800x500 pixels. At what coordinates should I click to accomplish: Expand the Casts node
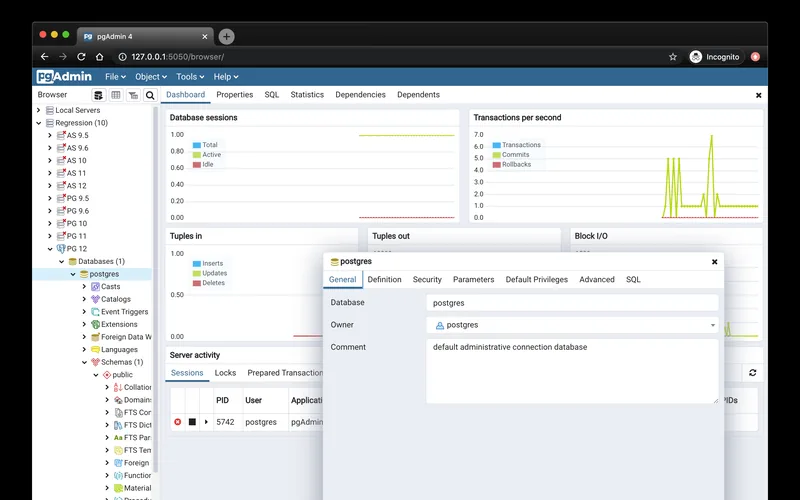click(84, 287)
